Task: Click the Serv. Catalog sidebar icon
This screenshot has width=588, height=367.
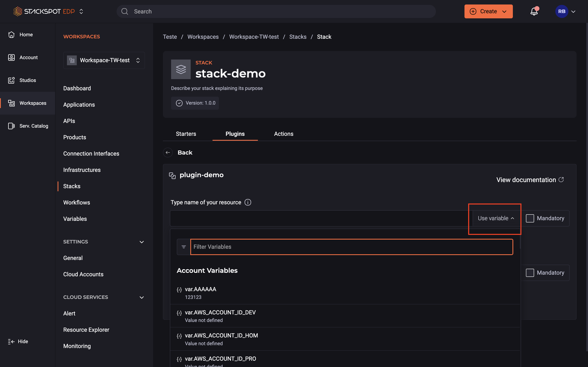Action: pos(11,126)
